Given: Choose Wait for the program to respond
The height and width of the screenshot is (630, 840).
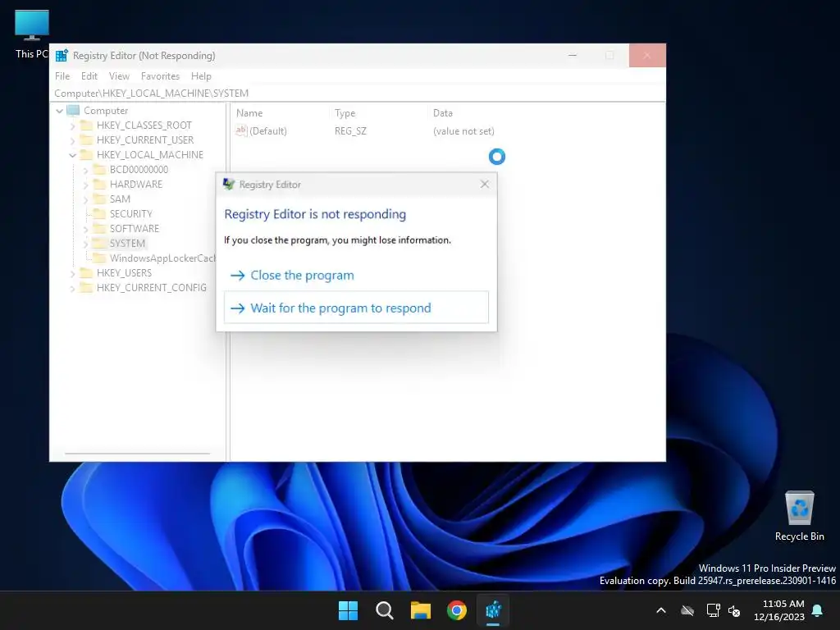Looking at the screenshot, I should [356, 308].
